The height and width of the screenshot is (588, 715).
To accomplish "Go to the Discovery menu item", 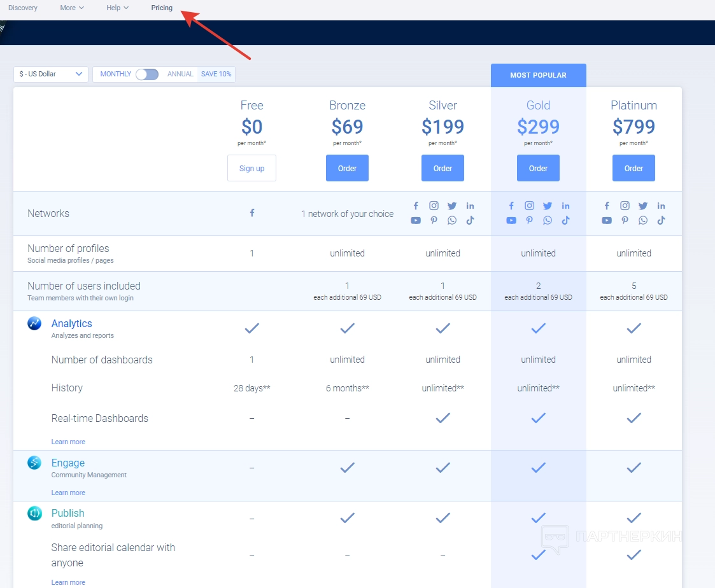I will coord(23,8).
